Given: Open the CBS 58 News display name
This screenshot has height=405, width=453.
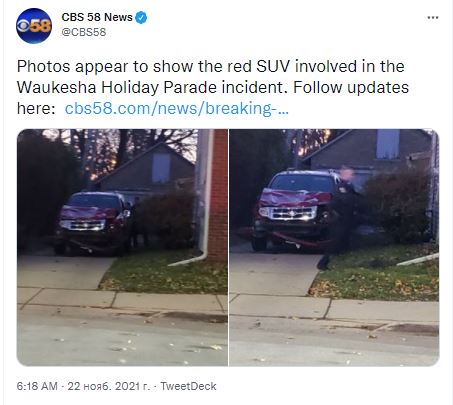Looking at the screenshot, I should 97,17.
